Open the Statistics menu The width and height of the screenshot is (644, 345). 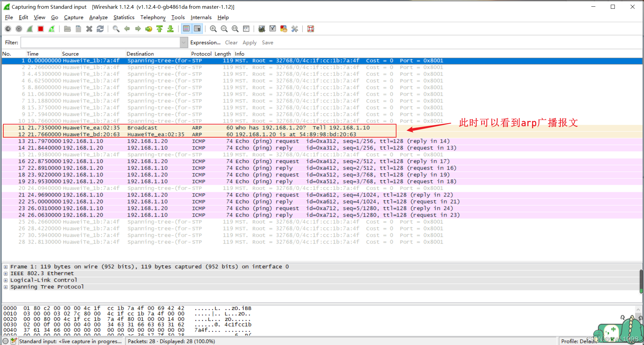click(124, 17)
